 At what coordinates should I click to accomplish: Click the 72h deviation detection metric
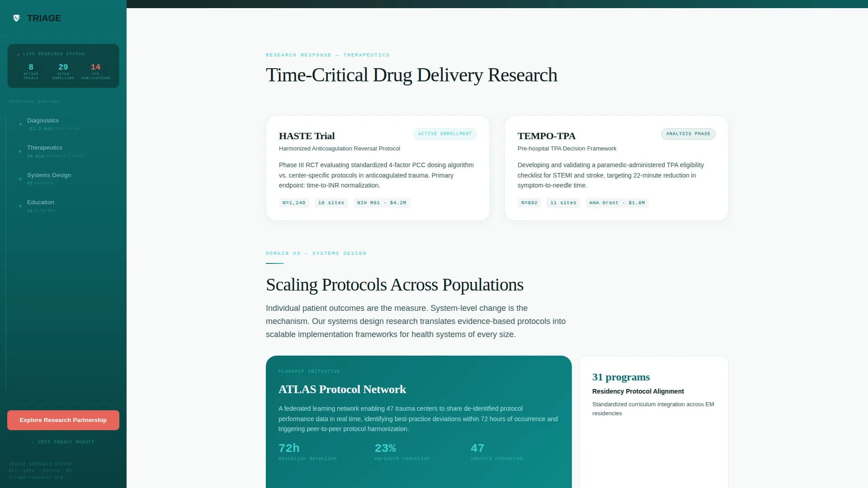tap(307, 451)
